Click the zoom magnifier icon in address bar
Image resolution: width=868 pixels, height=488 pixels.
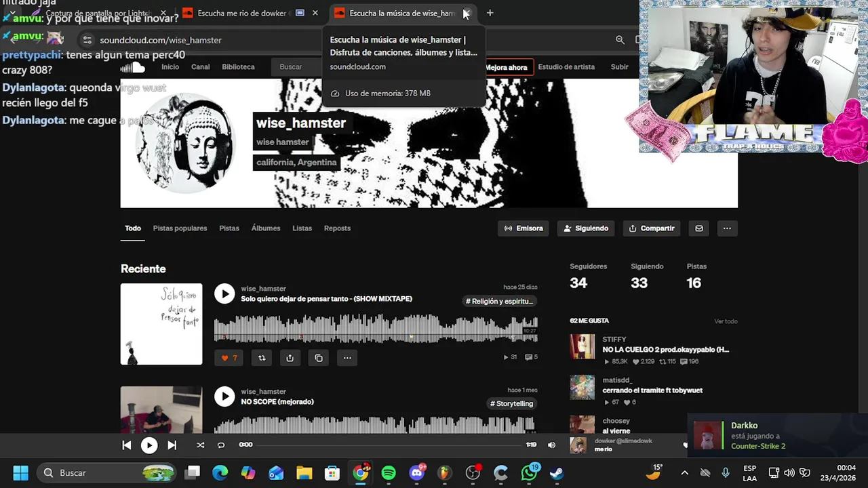(620, 40)
